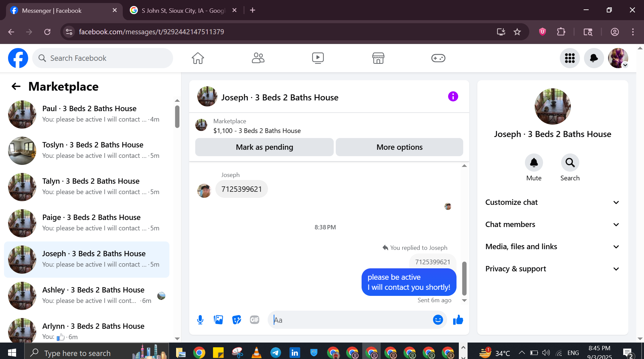Image resolution: width=644 pixels, height=359 pixels.
Task: Open the browser Extensions puzzle icon
Action: (561, 32)
